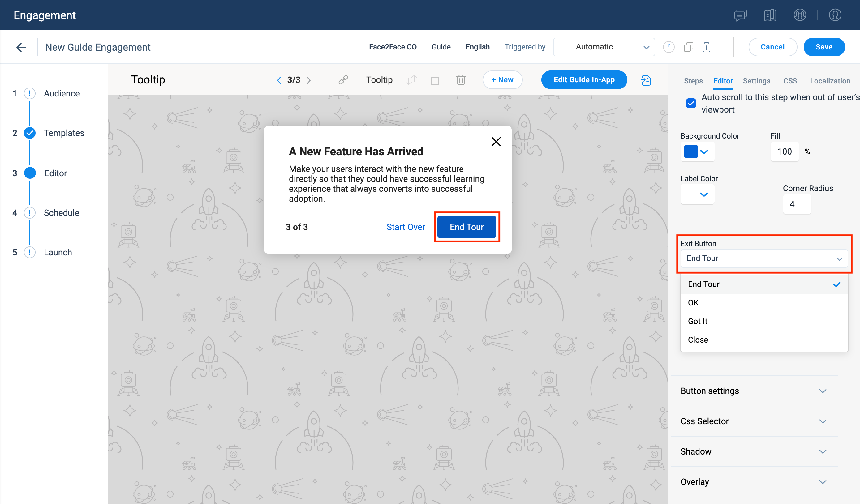Click the 3 of 3 step counter
860x504 pixels.
pyautogui.click(x=297, y=227)
